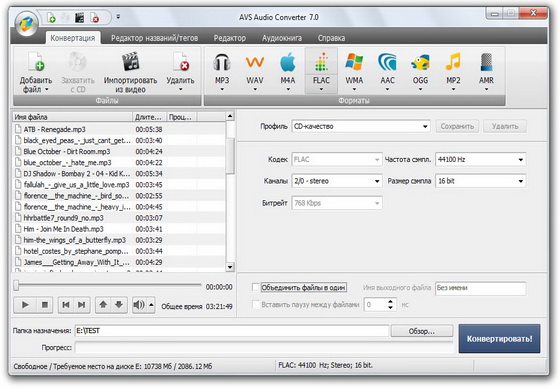Select hhrbattle7_round9_no.mp3 file
This screenshot has width=560, height=388.
119,218
